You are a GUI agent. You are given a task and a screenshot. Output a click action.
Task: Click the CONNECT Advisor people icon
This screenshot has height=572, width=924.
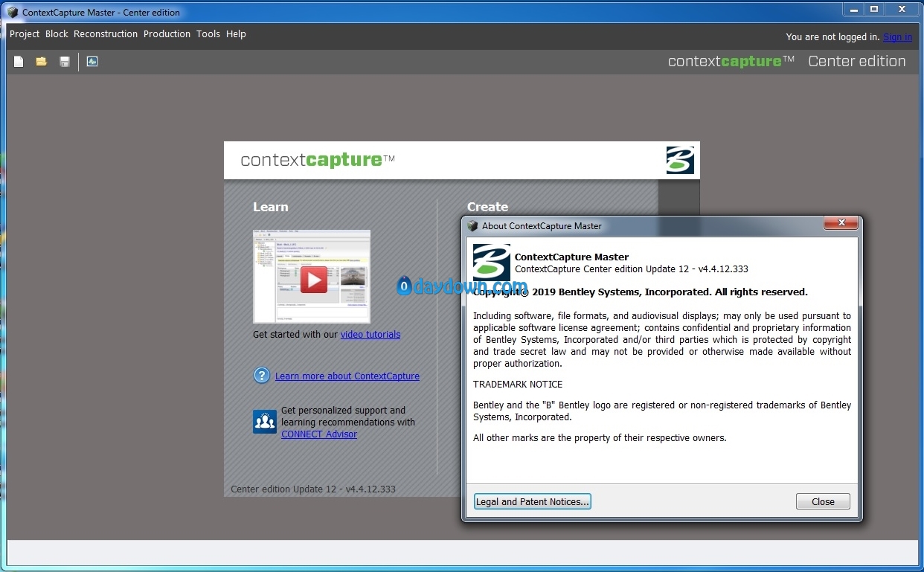coord(265,422)
